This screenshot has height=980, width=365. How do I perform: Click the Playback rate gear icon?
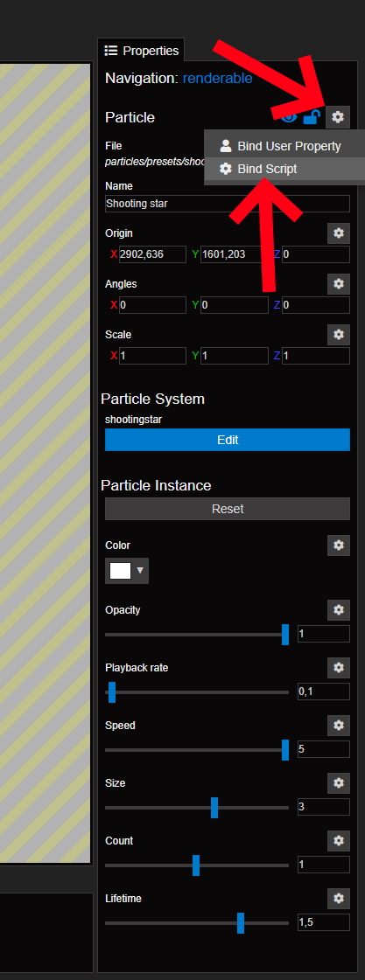coord(339,668)
